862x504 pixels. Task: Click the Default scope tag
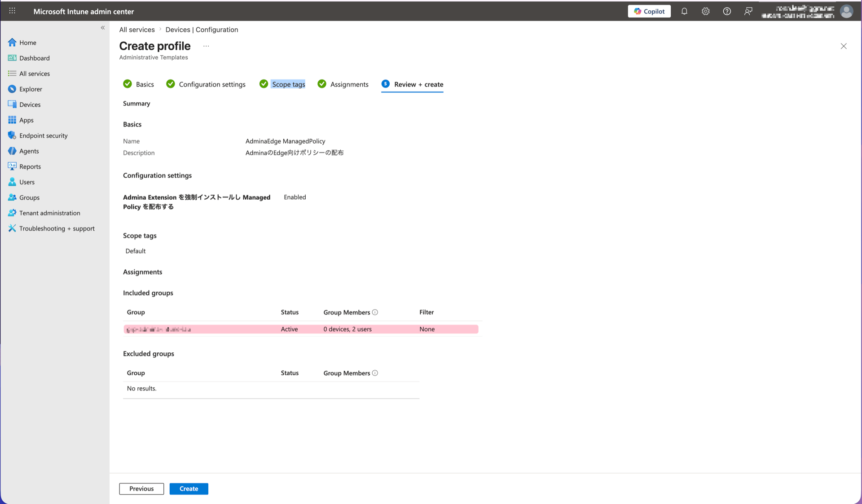[x=135, y=251]
